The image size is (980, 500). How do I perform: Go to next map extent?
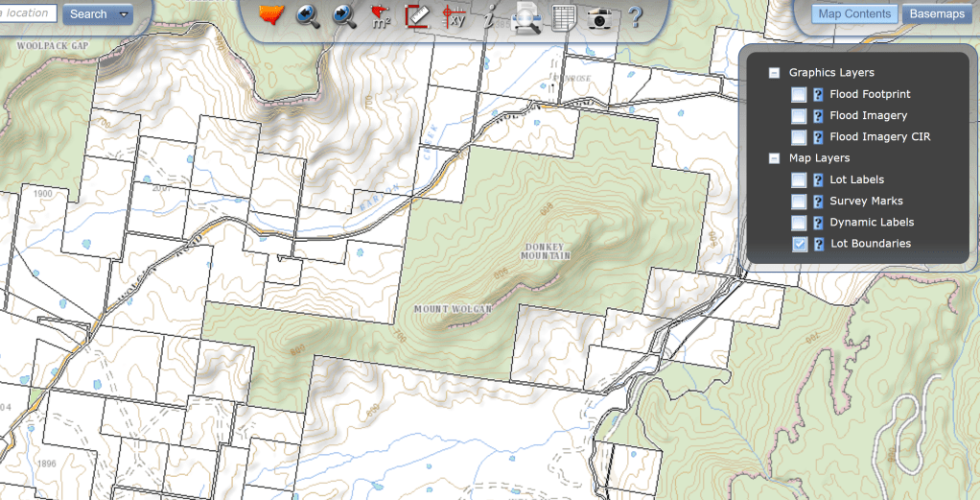click(x=344, y=16)
